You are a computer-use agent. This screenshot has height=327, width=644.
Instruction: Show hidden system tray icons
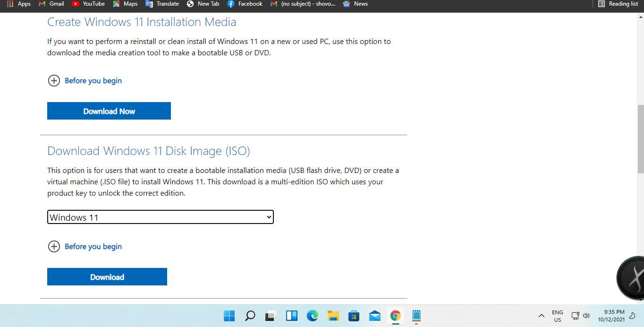click(x=542, y=316)
